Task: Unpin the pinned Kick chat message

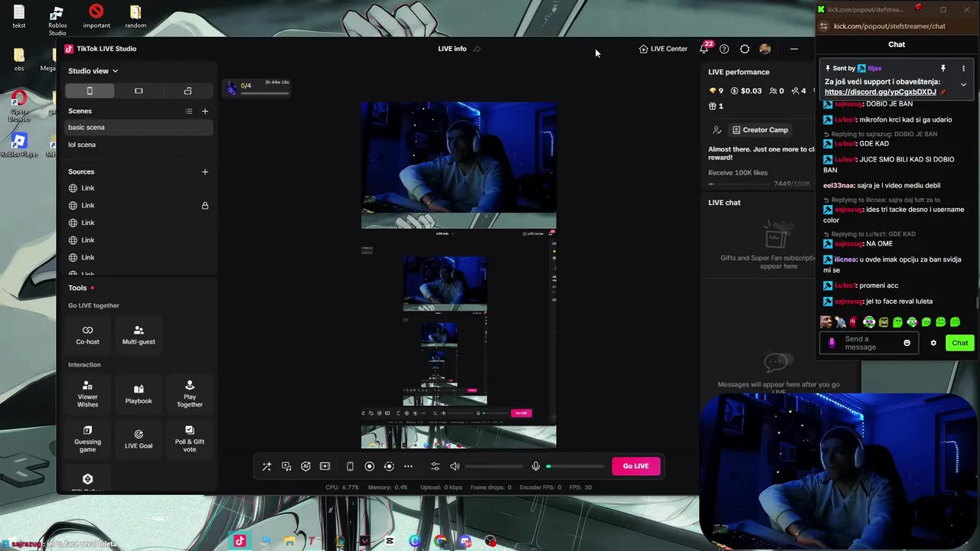Action: pos(942,68)
